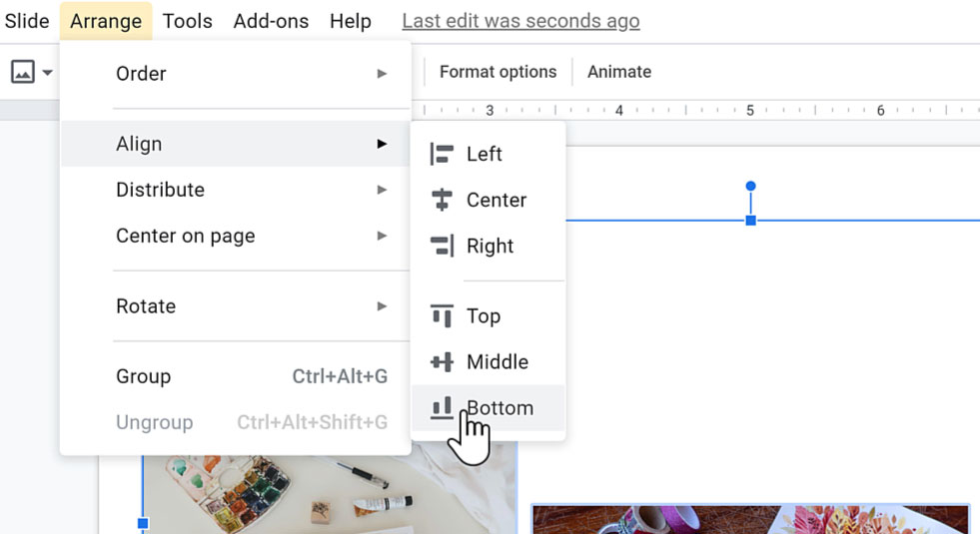
Task: Open the Tools menu
Action: pyautogui.click(x=188, y=21)
